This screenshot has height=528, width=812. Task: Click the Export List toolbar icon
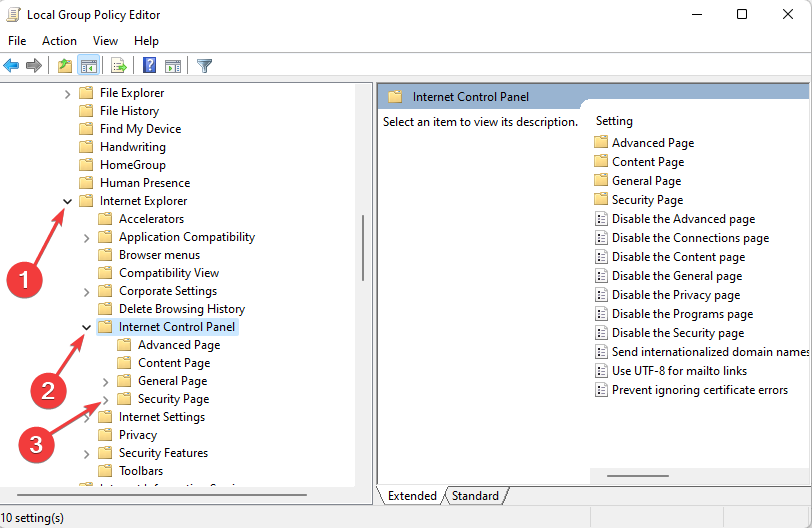click(119, 66)
